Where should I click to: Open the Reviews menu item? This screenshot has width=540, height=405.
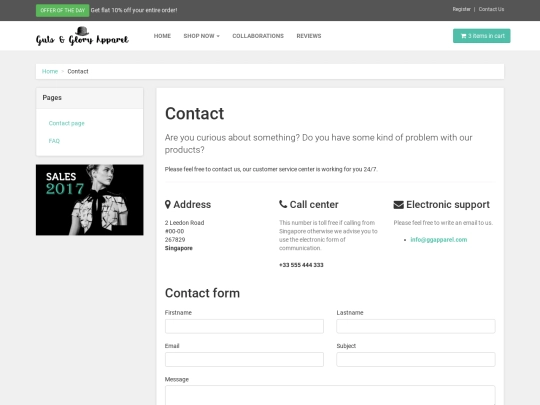(x=309, y=36)
